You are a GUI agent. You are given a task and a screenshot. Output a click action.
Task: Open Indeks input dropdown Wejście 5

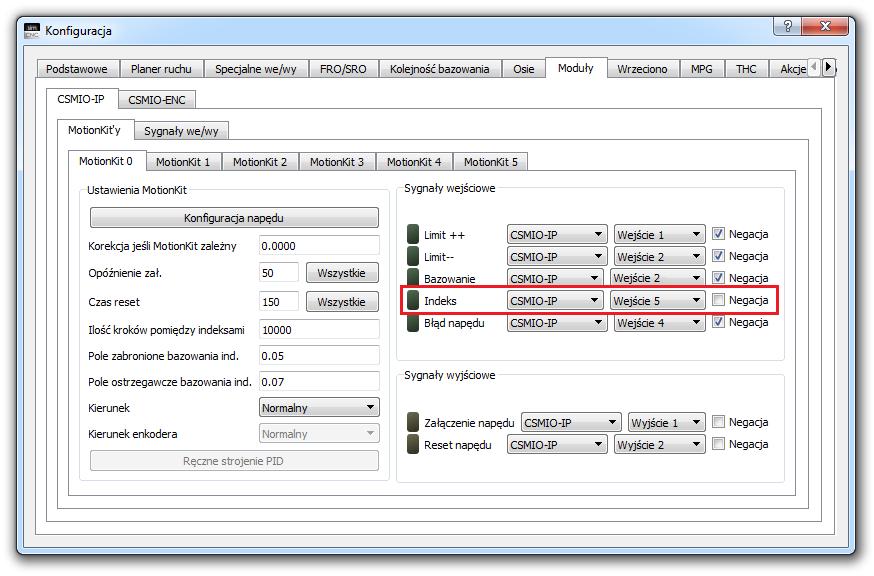pos(657,301)
